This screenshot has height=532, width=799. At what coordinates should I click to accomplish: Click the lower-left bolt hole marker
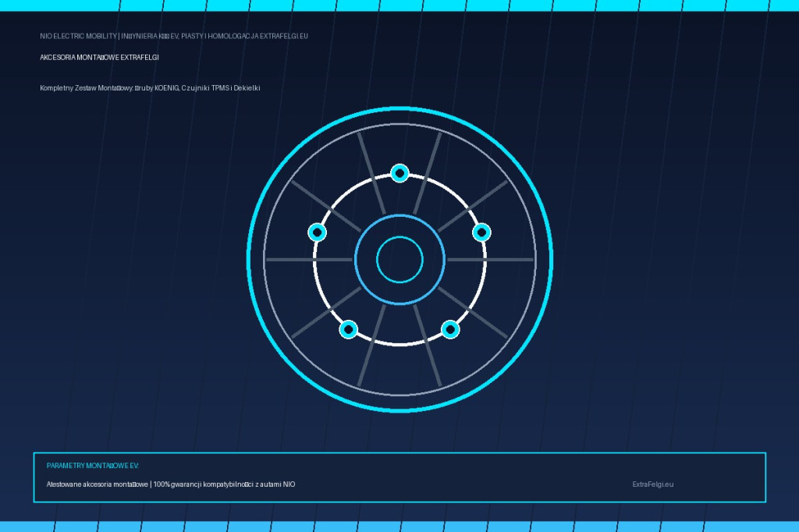349,329
